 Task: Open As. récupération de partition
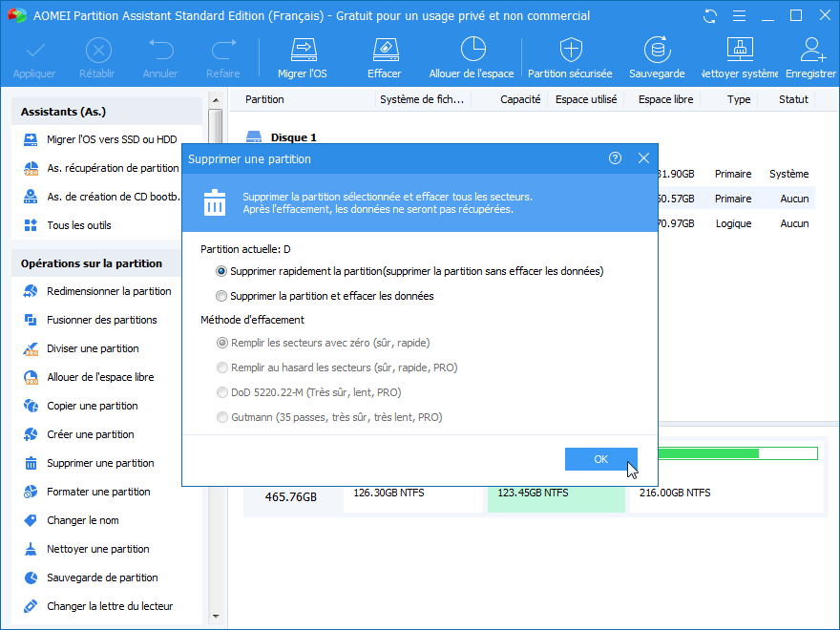pos(102,168)
